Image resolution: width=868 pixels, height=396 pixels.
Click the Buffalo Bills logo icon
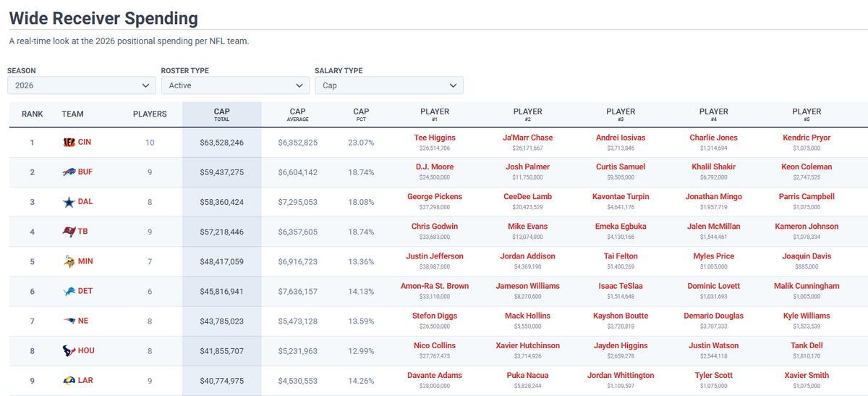click(69, 172)
